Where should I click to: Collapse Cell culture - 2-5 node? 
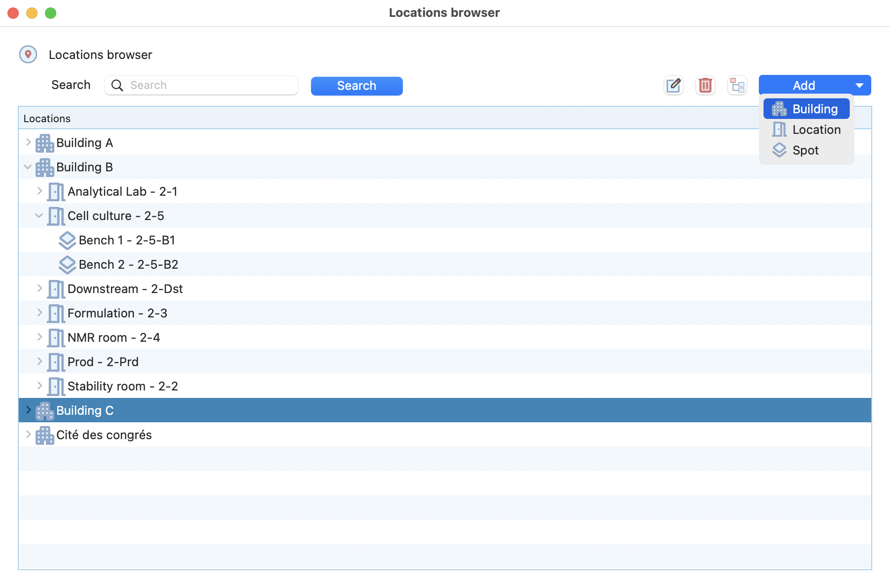point(39,215)
